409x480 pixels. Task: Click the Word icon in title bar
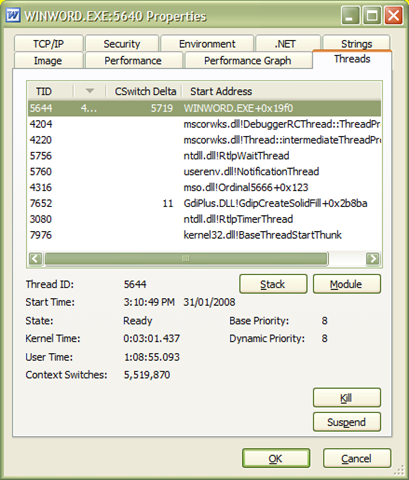13,15
